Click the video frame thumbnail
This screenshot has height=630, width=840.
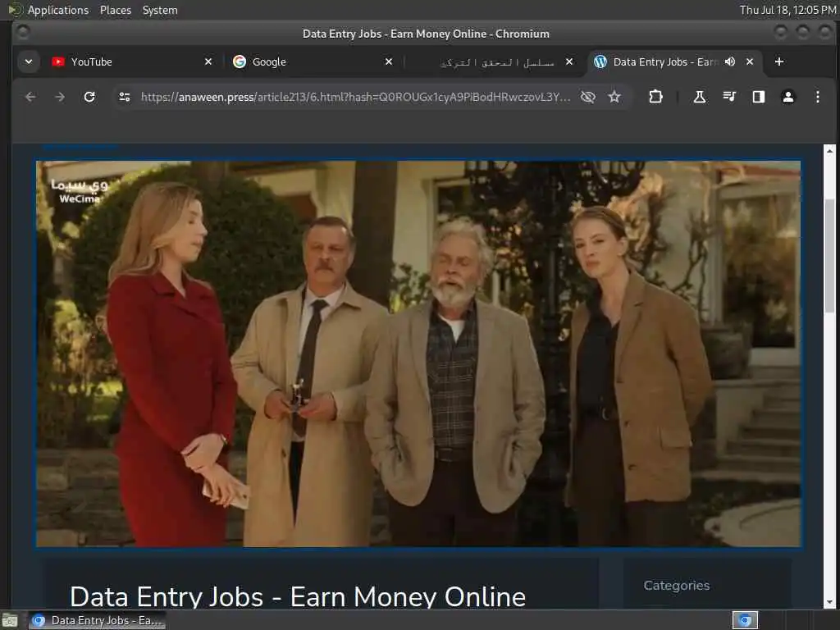pyautogui.click(x=418, y=354)
